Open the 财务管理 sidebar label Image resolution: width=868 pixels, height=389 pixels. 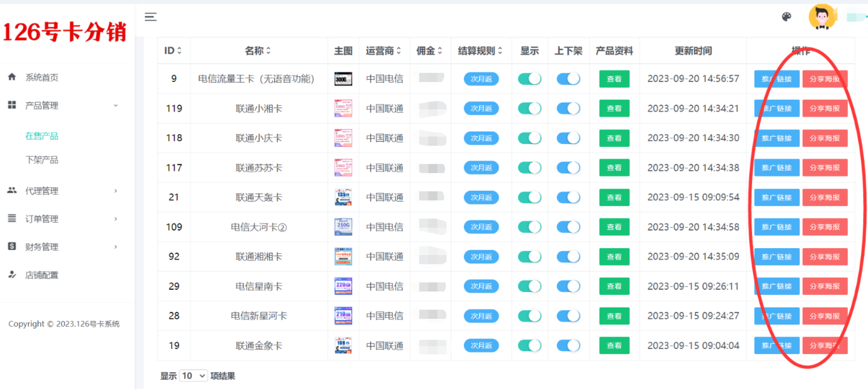tap(42, 247)
